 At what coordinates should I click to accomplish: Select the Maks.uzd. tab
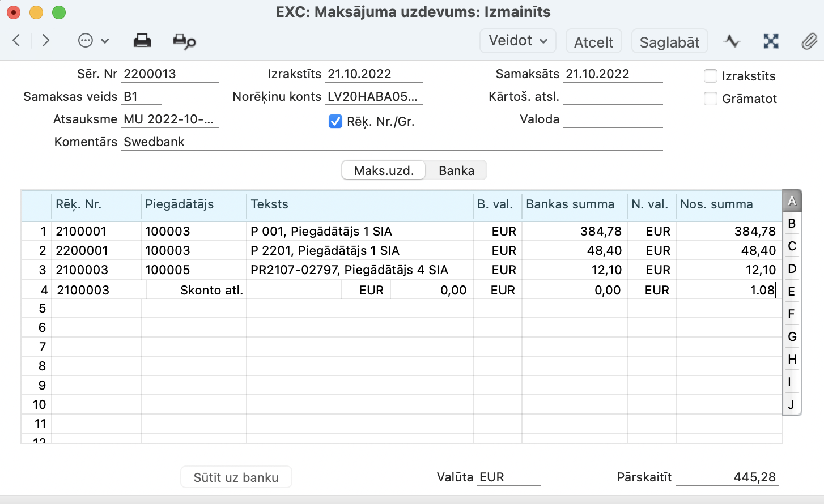click(384, 170)
